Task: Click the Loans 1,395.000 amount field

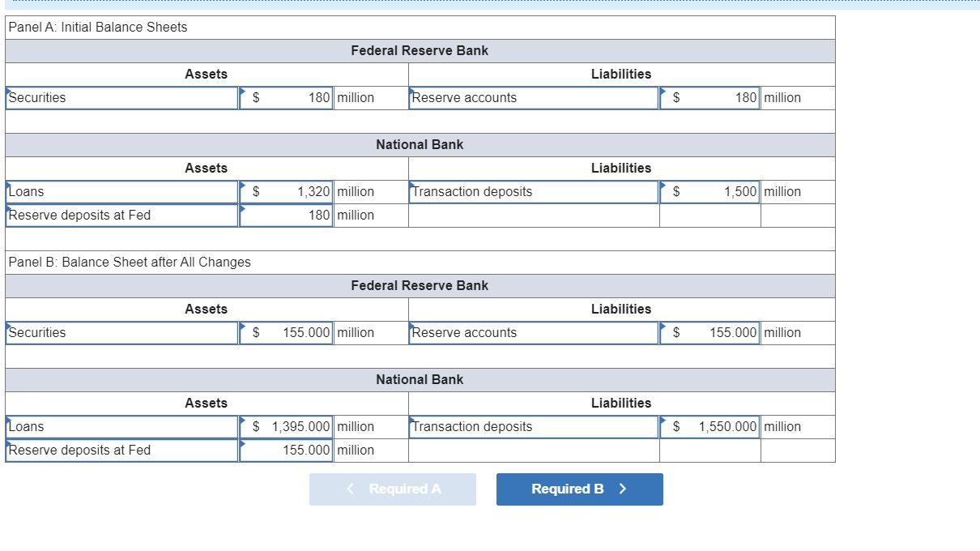Action: click(x=285, y=426)
